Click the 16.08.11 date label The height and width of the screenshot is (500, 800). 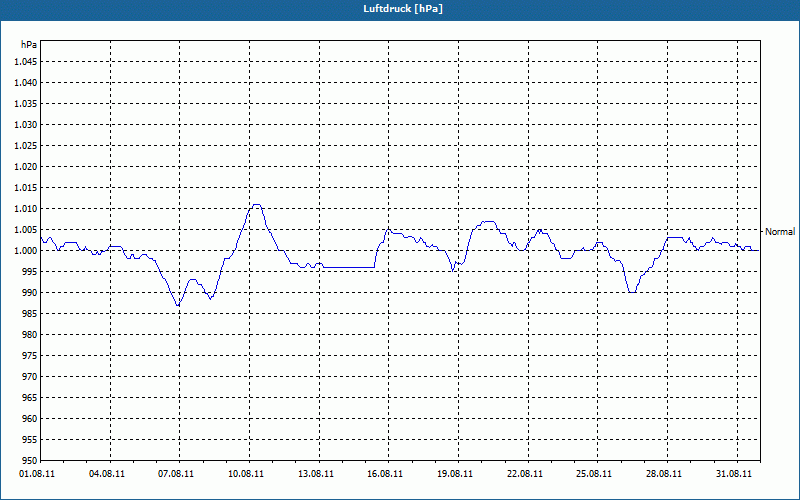coord(385,474)
